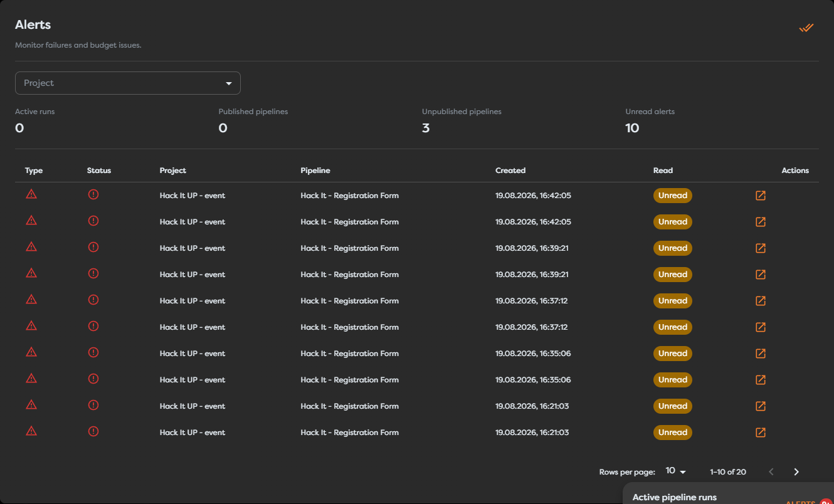
Task: Click warning triangle in upper 16:37:12 row
Action: click(31, 300)
